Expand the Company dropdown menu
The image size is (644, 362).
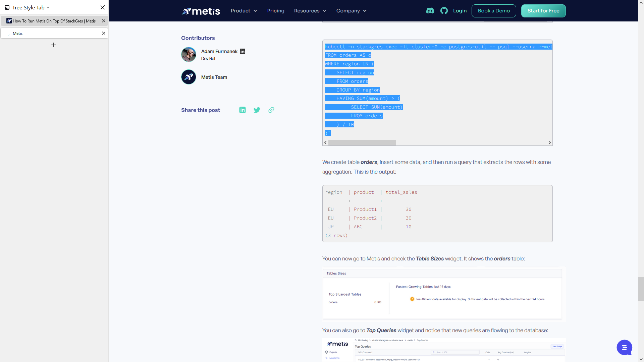point(351,11)
